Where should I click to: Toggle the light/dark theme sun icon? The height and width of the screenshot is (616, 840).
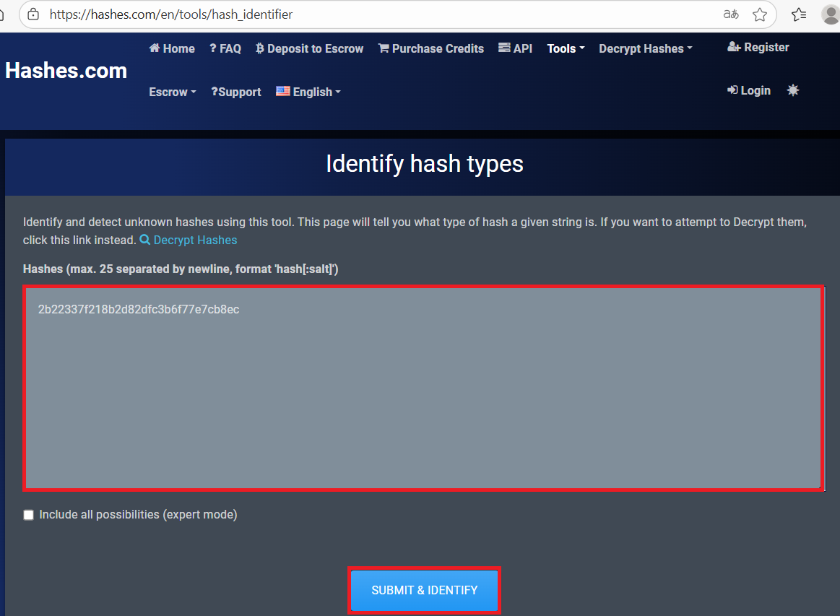click(793, 90)
